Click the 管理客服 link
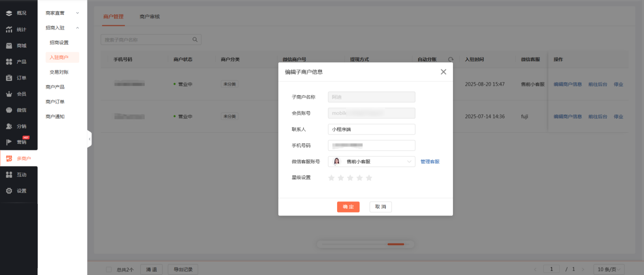The width and height of the screenshot is (644, 275). point(430,162)
